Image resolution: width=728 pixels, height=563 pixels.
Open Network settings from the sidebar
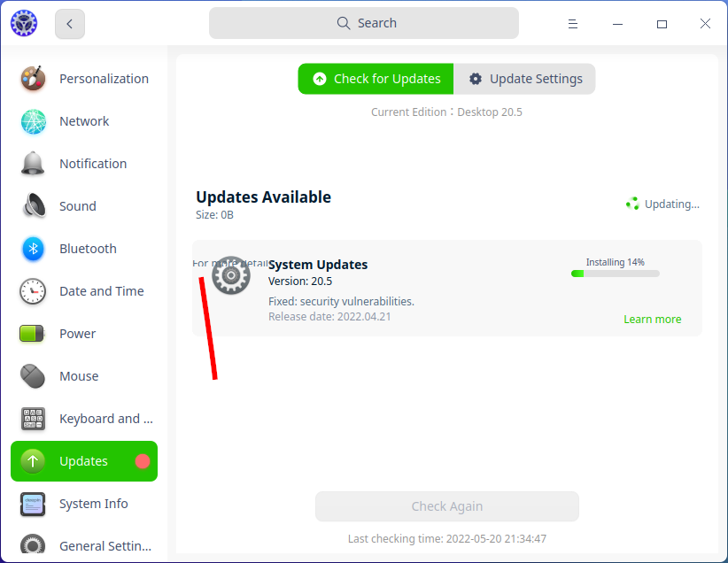[x=32, y=121]
